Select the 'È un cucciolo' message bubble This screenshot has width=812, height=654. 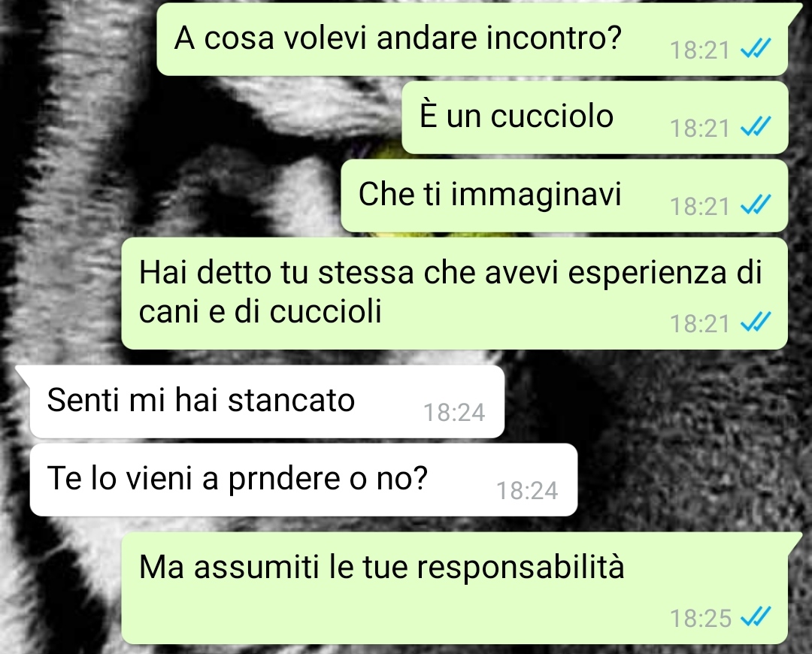pos(595,117)
